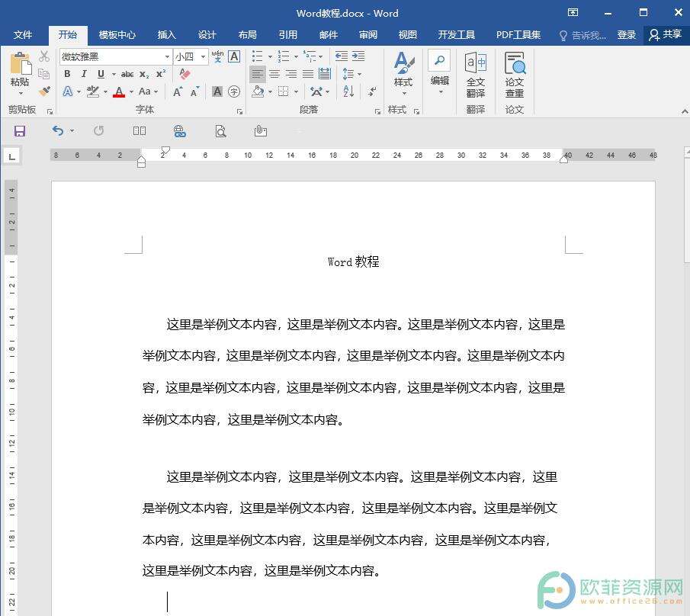Toggle Italic formatting

click(84, 74)
